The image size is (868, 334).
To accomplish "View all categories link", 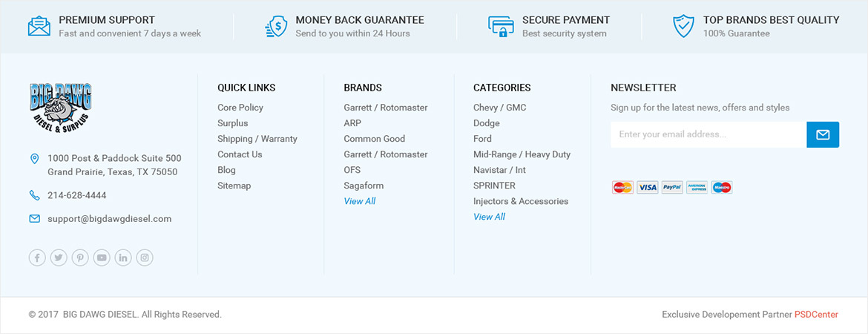I will [x=490, y=217].
